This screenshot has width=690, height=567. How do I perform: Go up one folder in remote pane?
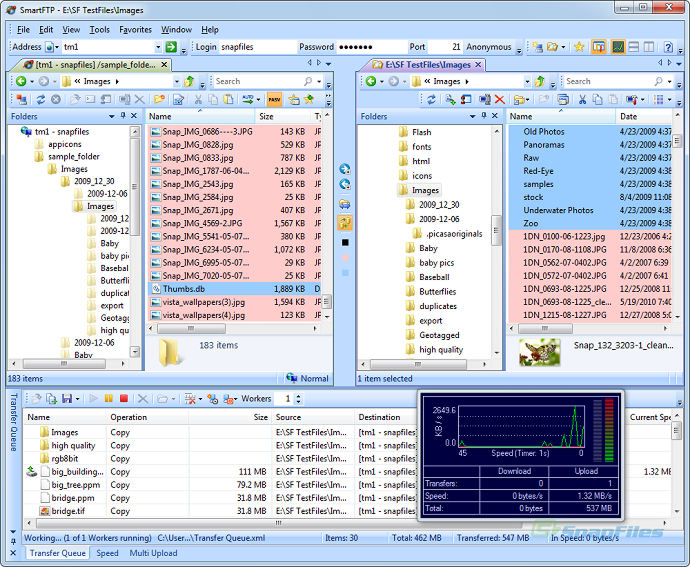click(x=189, y=81)
